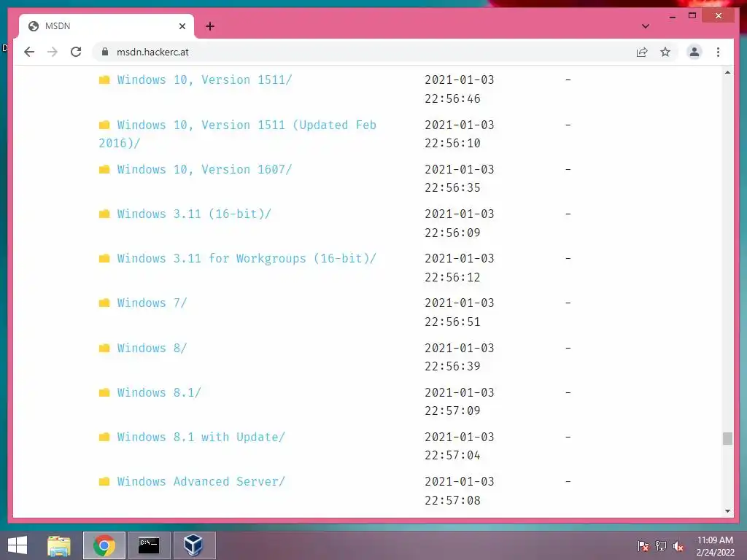The width and height of the screenshot is (747, 560).
Task: Click the Action Center flag tray icon
Action: coord(643,545)
